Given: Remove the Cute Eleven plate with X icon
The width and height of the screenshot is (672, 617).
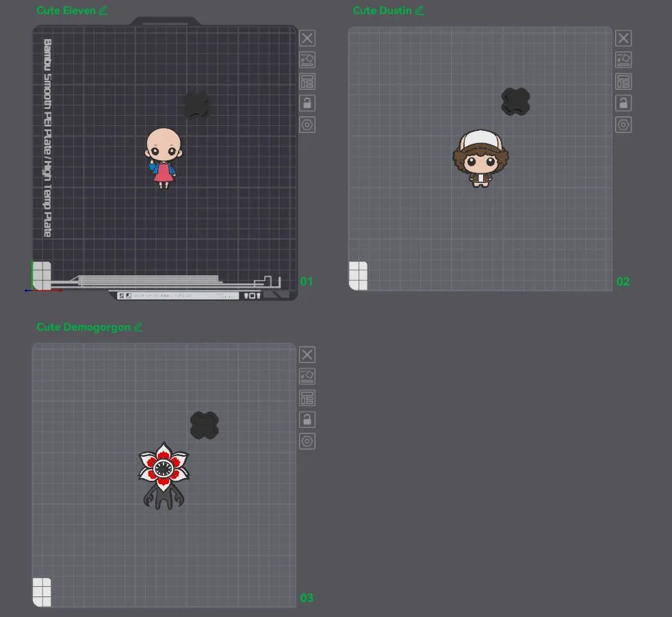Looking at the screenshot, I should [x=307, y=38].
